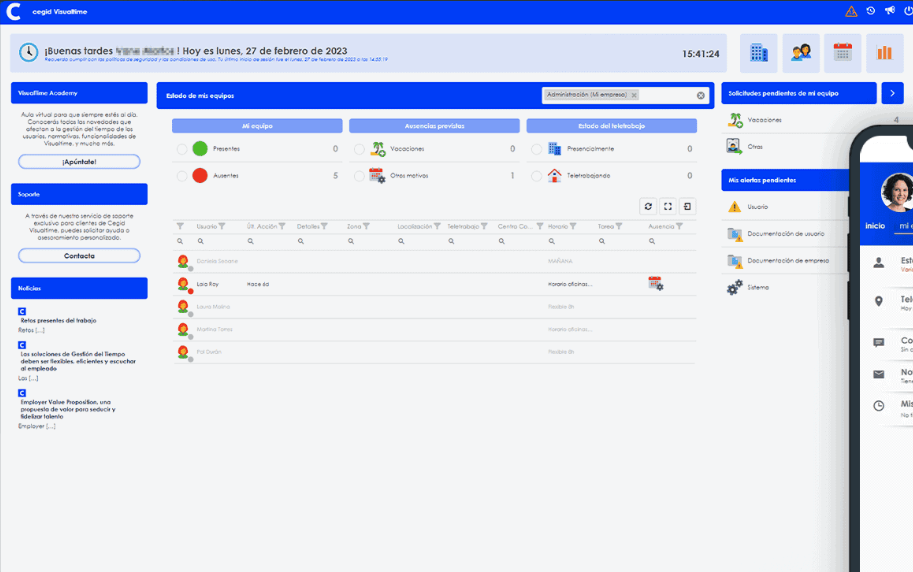Click the Contacta support button
913x572 pixels.
tap(79, 256)
